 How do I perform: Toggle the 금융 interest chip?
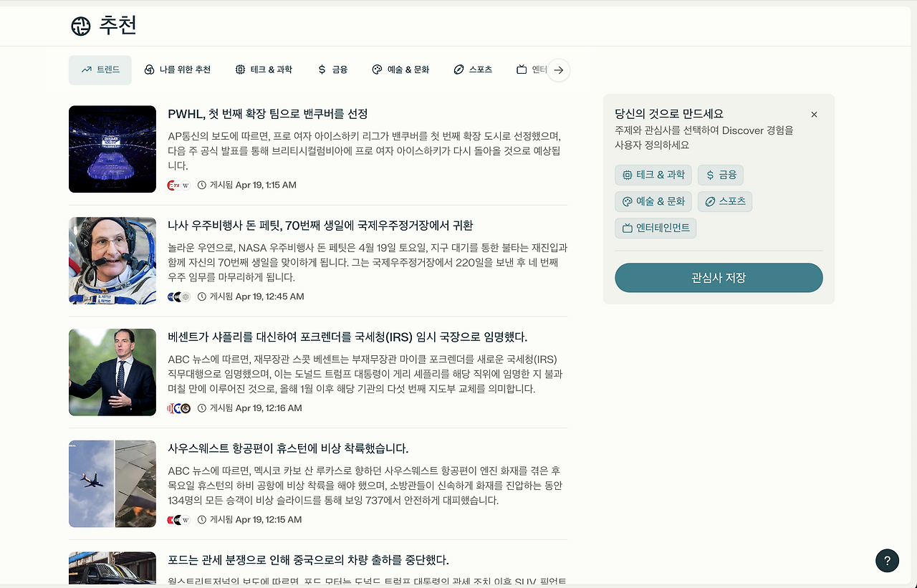pyautogui.click(x=721, y=175)
